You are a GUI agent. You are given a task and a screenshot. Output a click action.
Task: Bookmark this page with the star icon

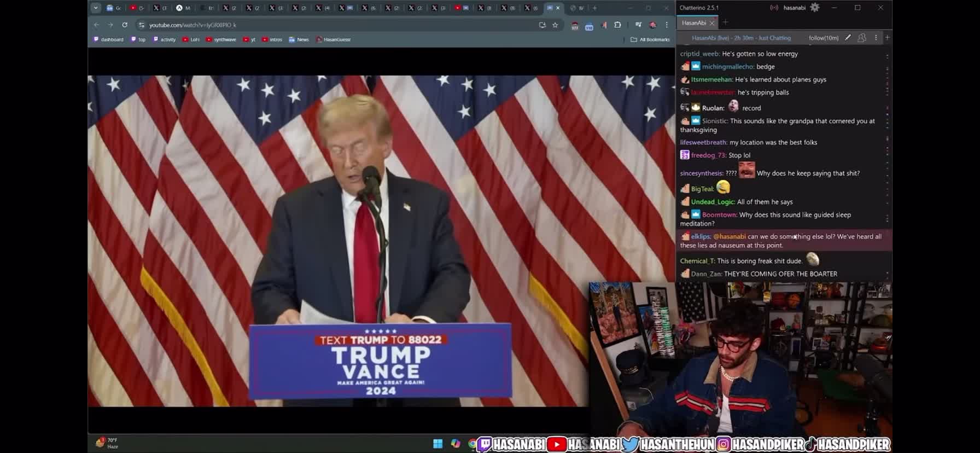(x=555, y=25)
